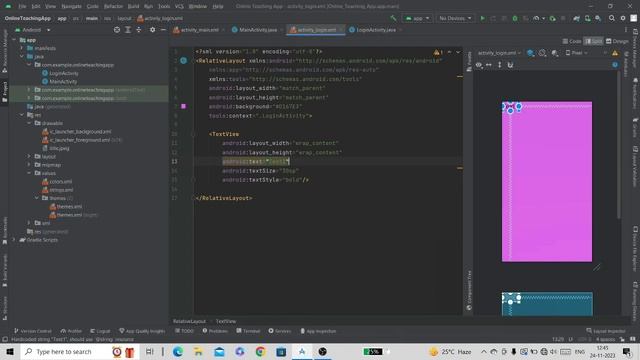
Task: Collapse the java folder node
Action: [22, 56]
